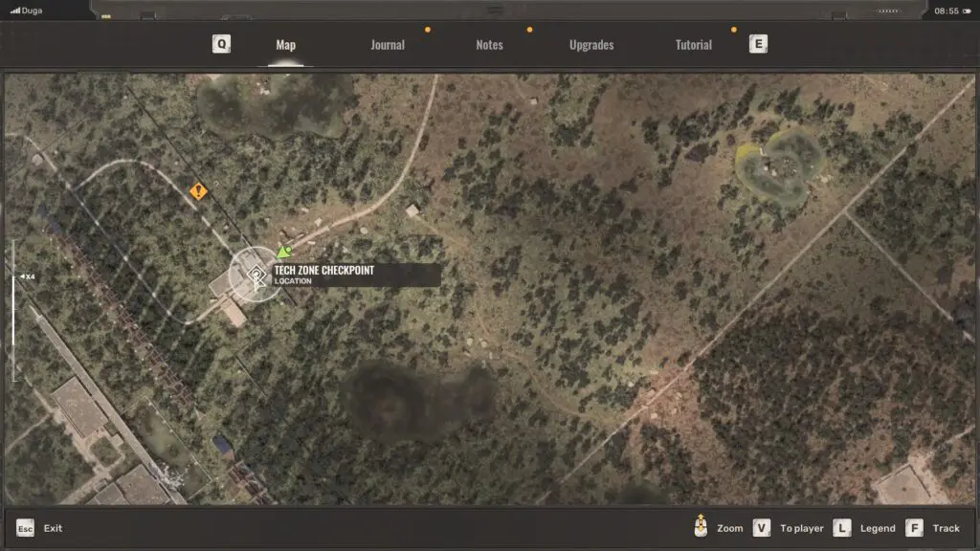Click the orange exclamation quest marker
The width and height of the screenshot is (980, 551).
click(x=198, y=191)
